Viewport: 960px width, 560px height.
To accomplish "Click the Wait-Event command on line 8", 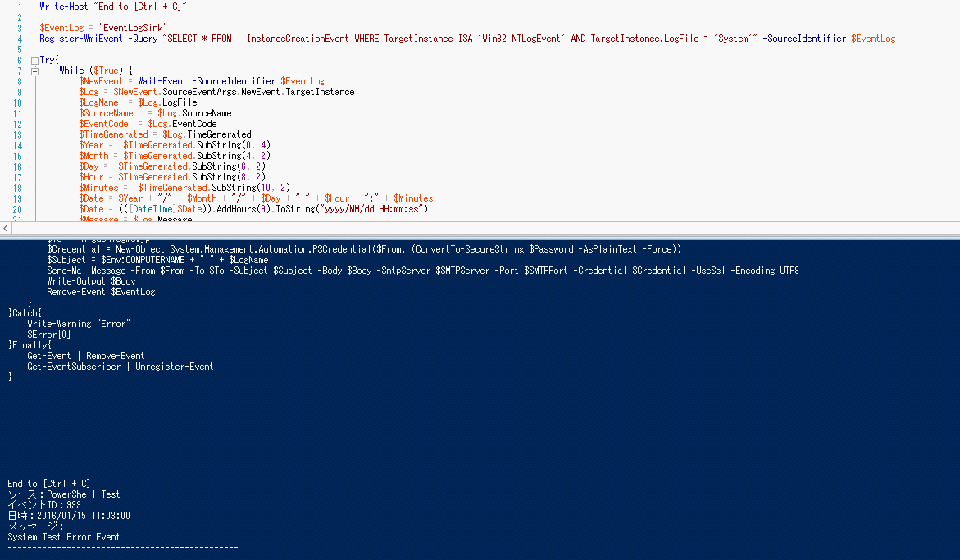I will click(x=162, y=81).
